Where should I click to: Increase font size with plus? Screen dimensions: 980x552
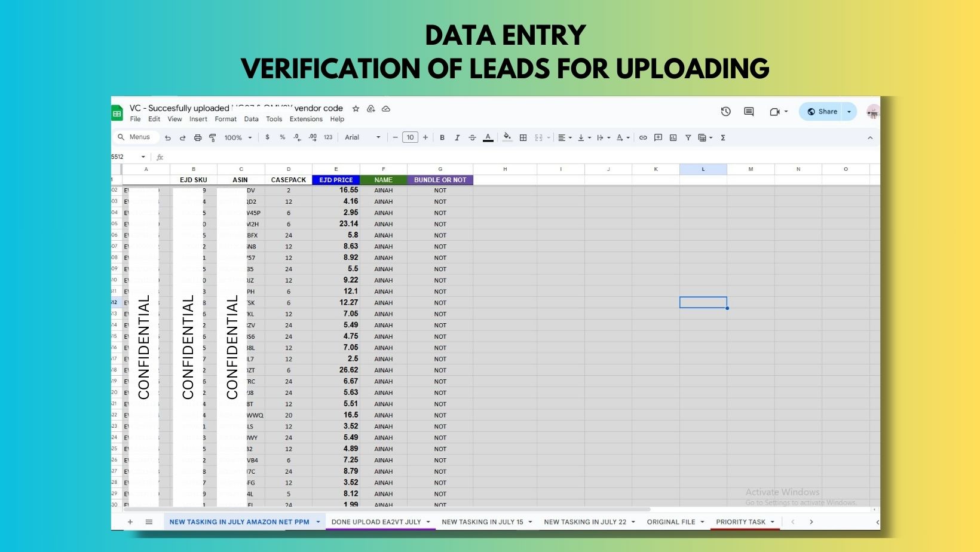pyautogui.click(x=425, y=137)
